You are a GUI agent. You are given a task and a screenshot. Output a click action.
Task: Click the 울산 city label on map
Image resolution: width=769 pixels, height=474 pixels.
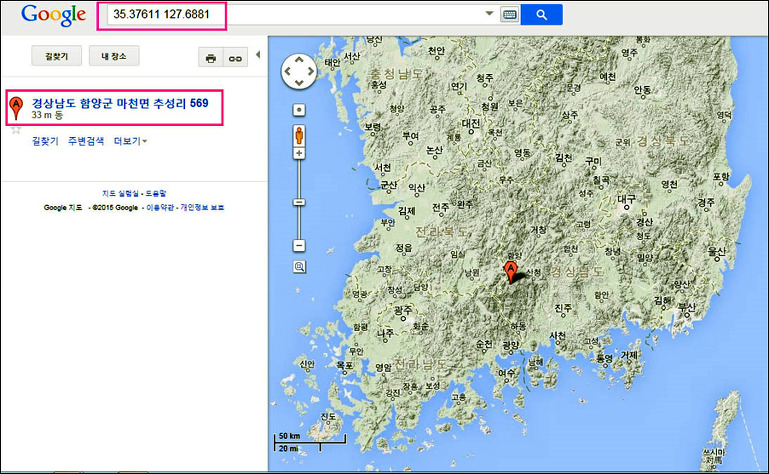coord(717,252)
